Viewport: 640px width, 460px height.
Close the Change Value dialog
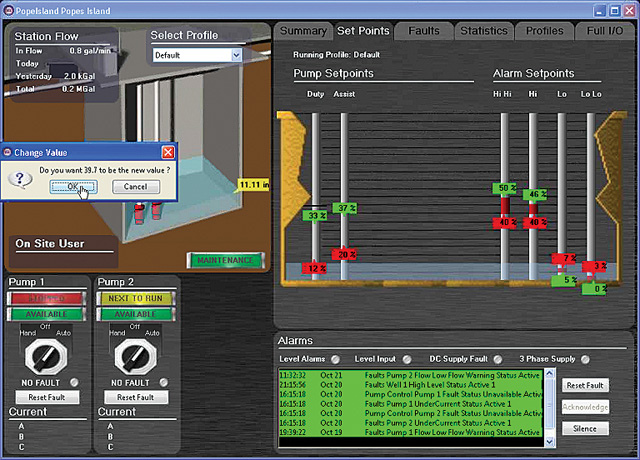pos(168,152)
